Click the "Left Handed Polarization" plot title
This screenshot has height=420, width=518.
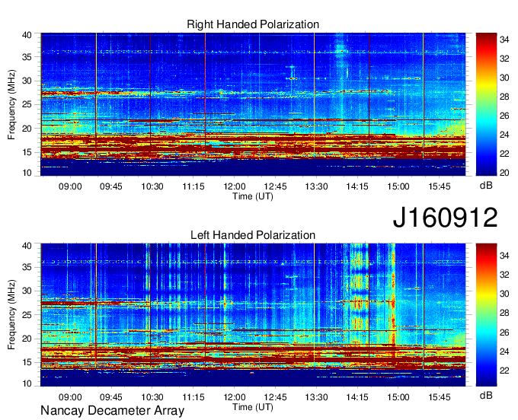tap(253, 235)
